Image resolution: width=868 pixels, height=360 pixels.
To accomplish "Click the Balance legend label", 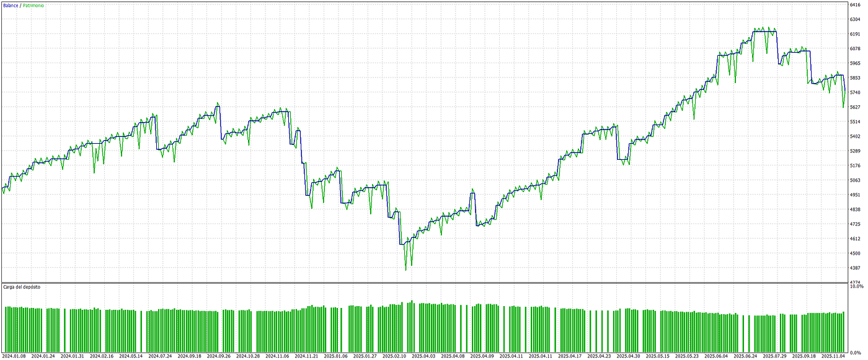I will click(x=11, y=5).
